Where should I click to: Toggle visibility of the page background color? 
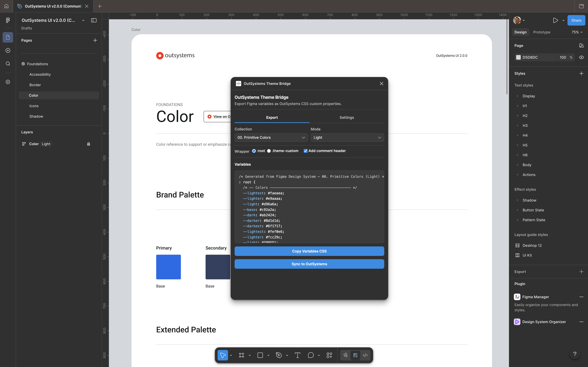[581, 57]
